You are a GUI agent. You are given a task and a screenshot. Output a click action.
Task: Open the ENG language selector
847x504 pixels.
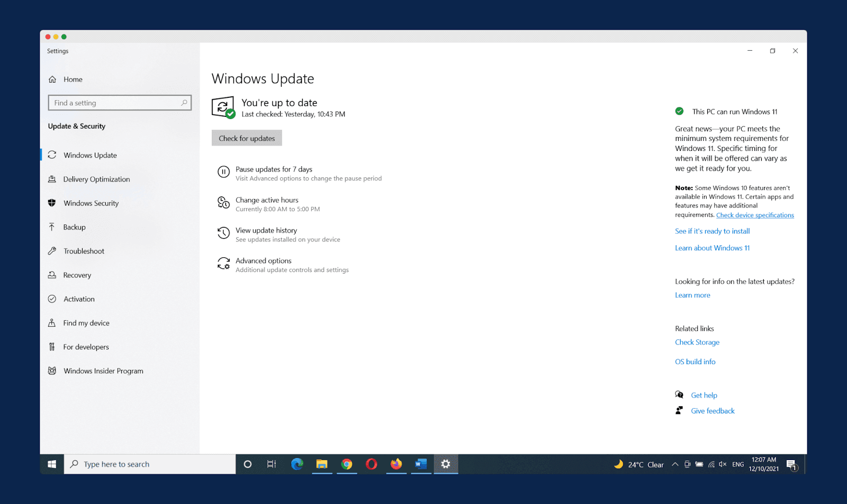coord(738,464)
